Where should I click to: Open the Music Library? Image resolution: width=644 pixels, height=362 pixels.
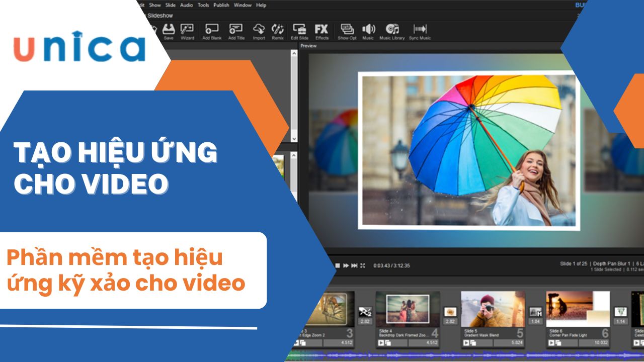(392, 31)
